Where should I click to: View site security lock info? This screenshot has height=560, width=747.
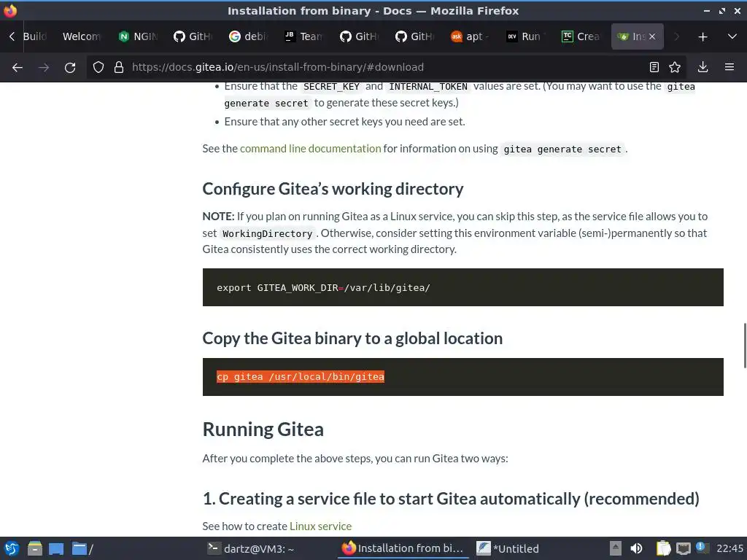119,67
